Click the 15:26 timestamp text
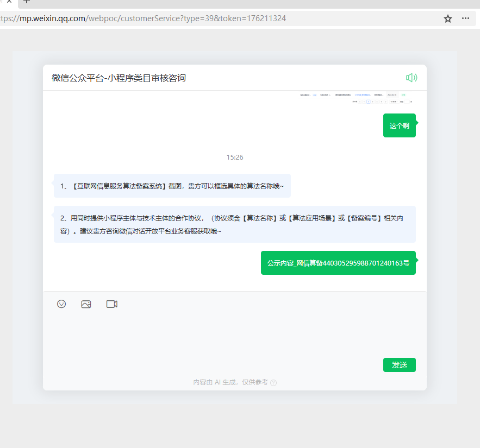 pyautogui.click(x=235, y=157)
